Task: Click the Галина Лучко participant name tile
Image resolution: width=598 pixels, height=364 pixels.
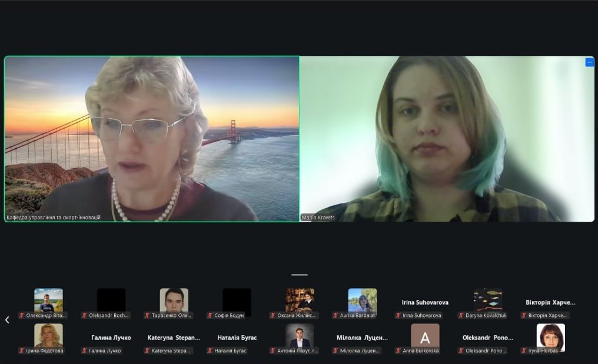Action: pos(111,338)
